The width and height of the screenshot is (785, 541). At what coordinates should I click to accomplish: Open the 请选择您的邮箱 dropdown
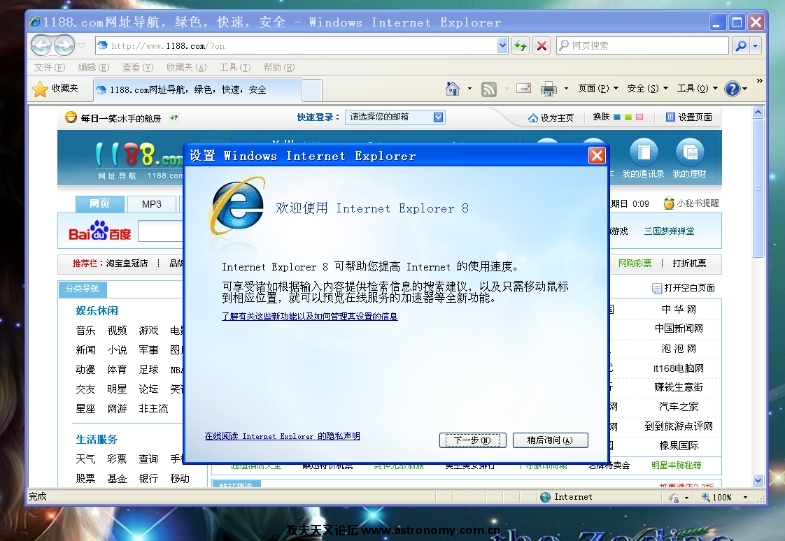[x=395, y=117]
